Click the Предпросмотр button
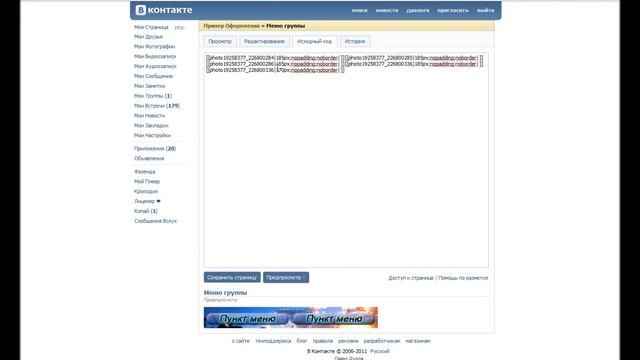 286,278
